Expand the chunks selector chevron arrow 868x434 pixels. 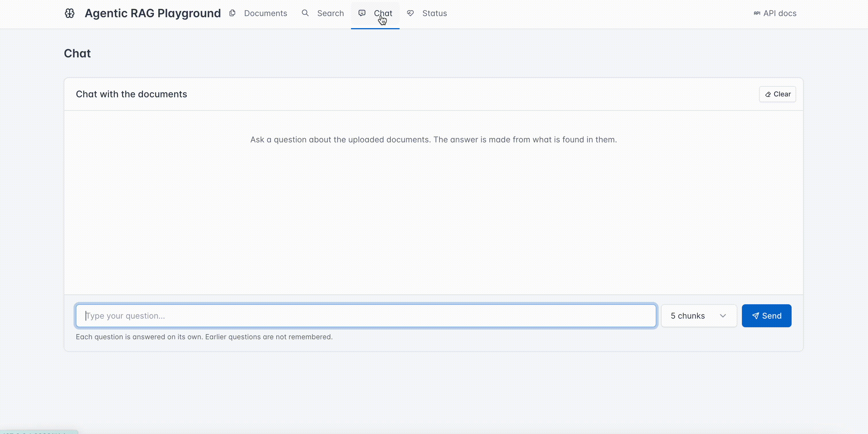point(723,316)
